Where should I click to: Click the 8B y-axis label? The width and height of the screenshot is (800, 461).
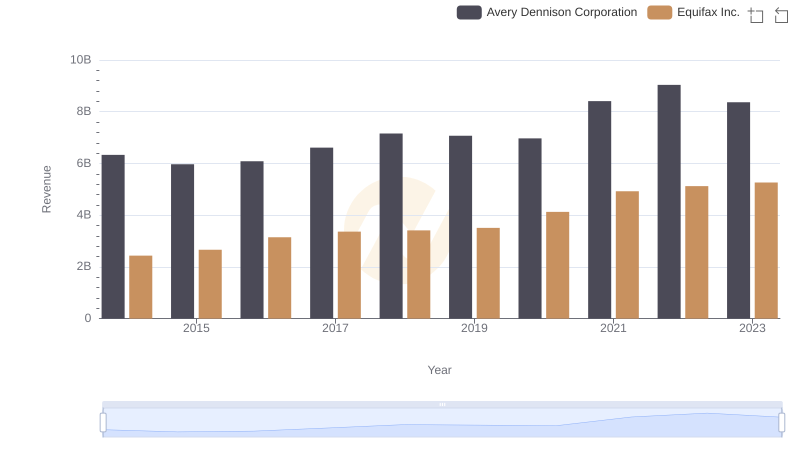pos(84,111)
